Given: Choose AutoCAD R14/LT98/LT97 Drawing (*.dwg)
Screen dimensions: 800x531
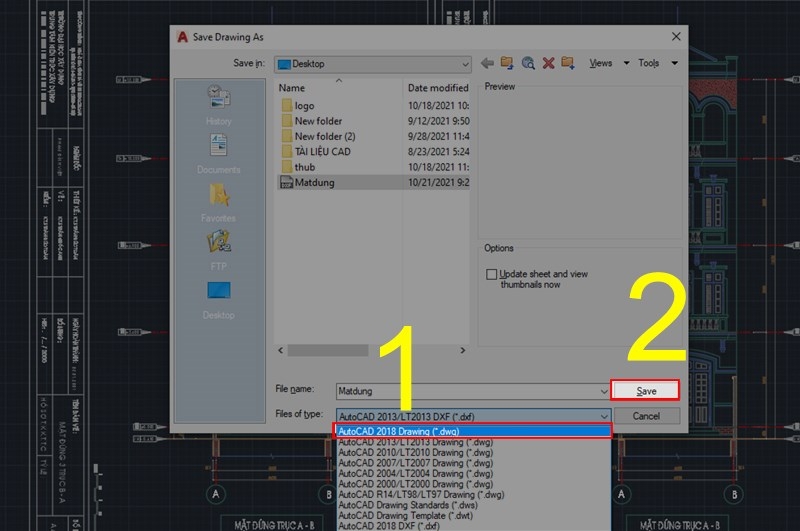Looking at the screenshot, I should pyautogui.click(x=473, y=494).
